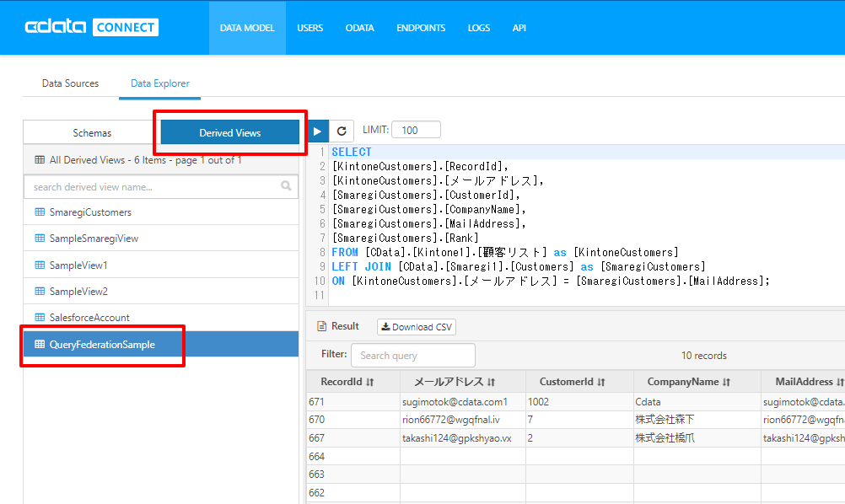This screenshot has width=845, height=504.
Task: Click the search magnifier icon in derived views
Action: pos(286,185)
